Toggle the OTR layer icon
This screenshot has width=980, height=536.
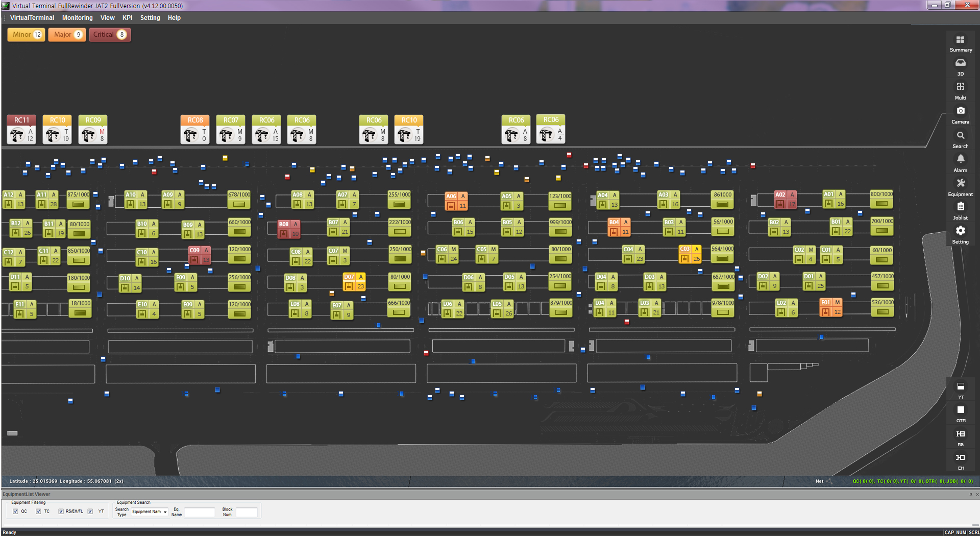[x=960, y=413]
